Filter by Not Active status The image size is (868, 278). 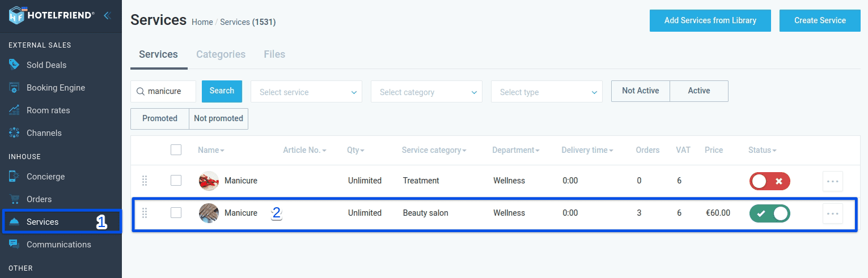point(641,91)
